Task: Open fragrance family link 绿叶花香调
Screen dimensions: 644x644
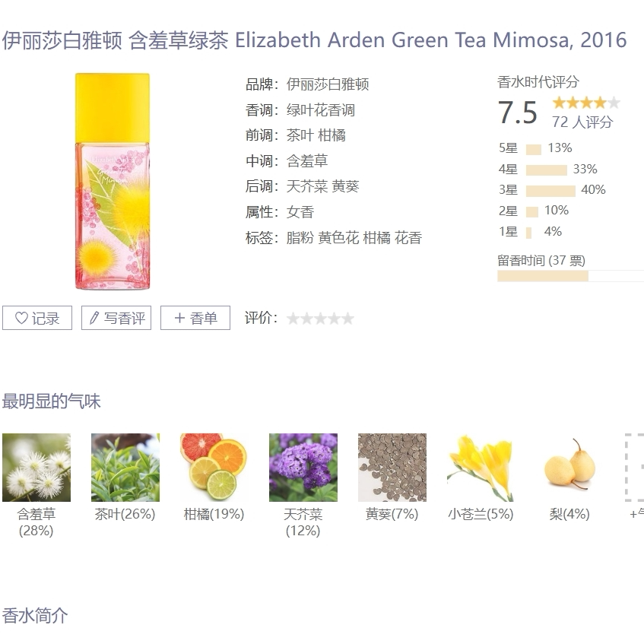Action: click(320, 110)
